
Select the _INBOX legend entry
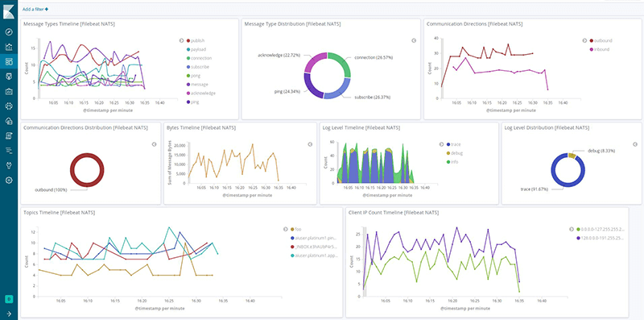point(314,247)
